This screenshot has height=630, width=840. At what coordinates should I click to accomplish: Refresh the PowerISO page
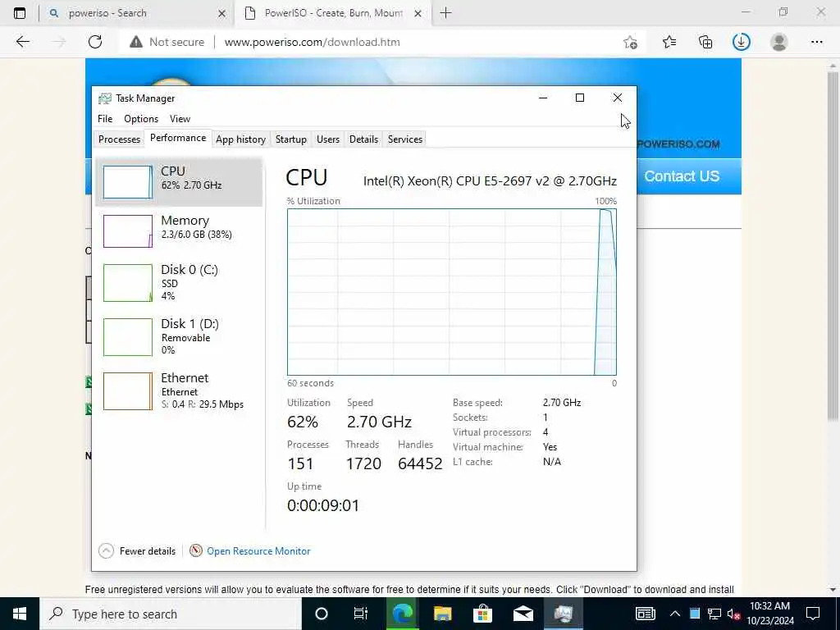coord(95,42)
